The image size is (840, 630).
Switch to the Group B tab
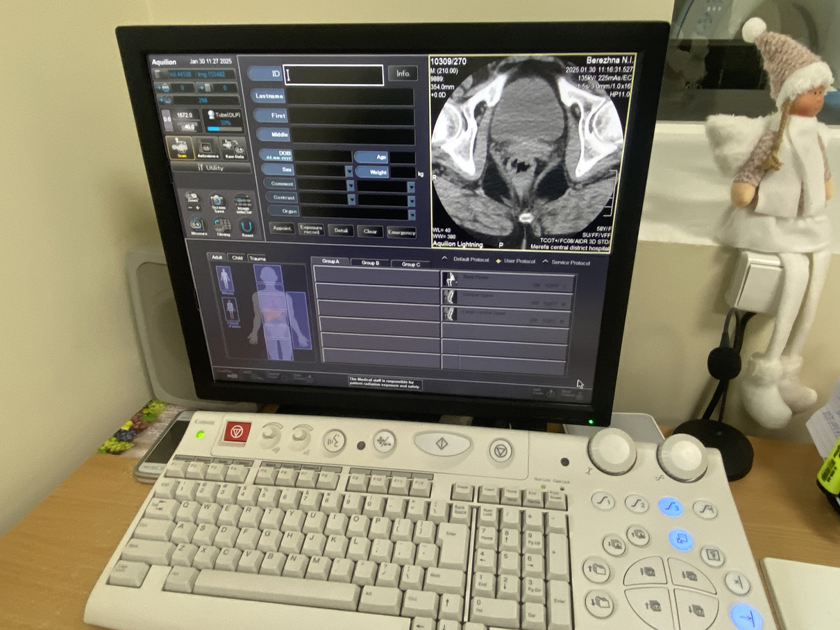pyautogui.click(x=370, y=263)
